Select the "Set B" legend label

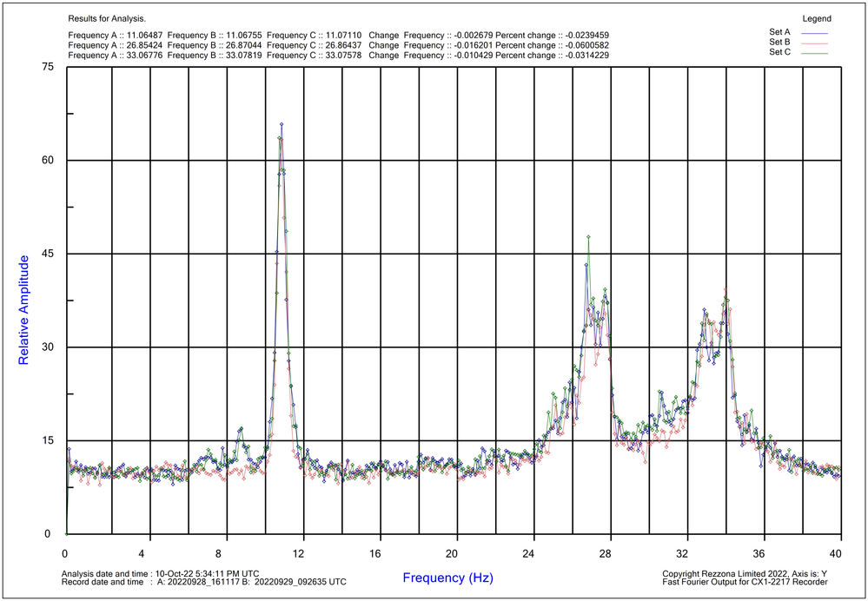coord(779,42)
